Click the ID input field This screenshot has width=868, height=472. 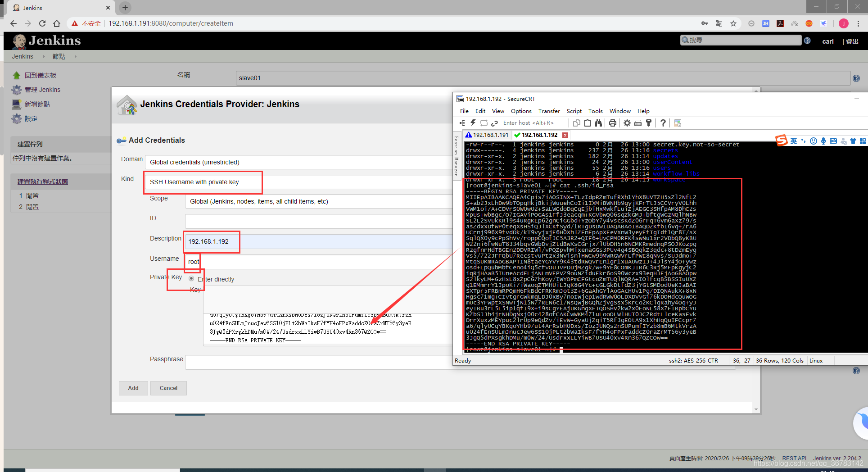[319, 221]
